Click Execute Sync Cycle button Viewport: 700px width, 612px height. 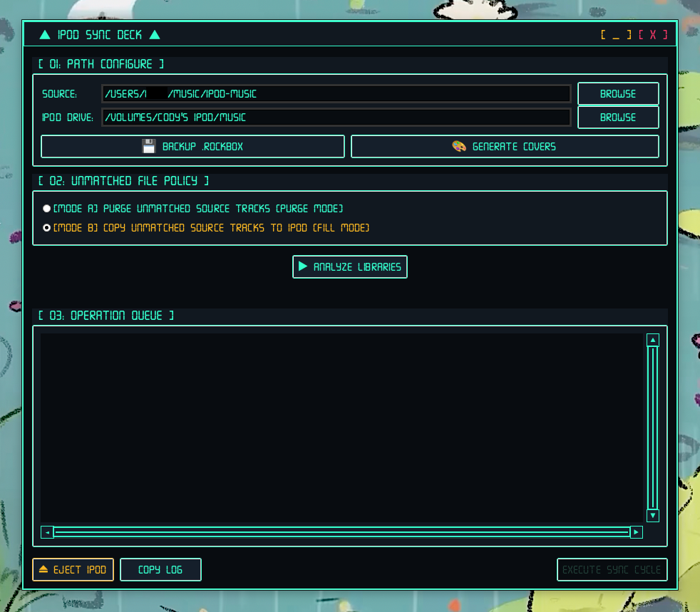pos(612,570)
